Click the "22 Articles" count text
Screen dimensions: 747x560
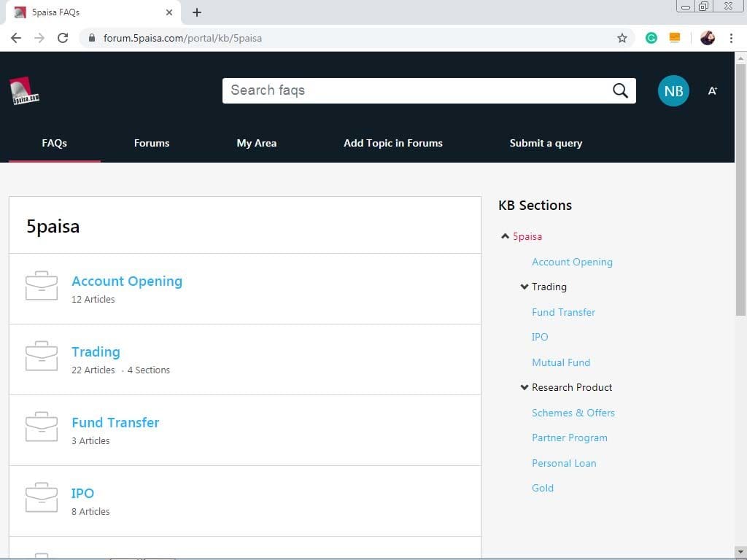pyautogui.click(x=93, y=370)
